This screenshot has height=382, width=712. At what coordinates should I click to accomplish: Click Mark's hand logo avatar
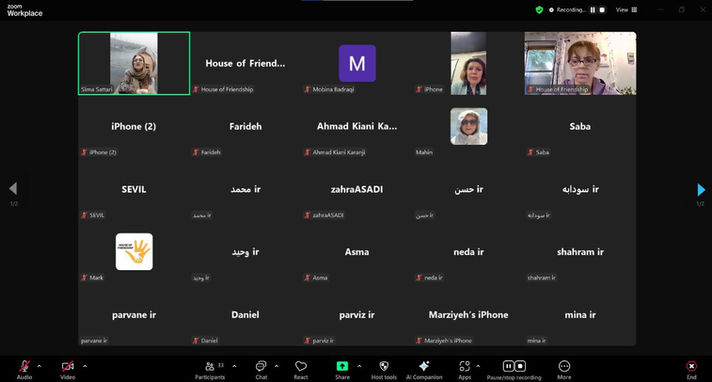134,252
